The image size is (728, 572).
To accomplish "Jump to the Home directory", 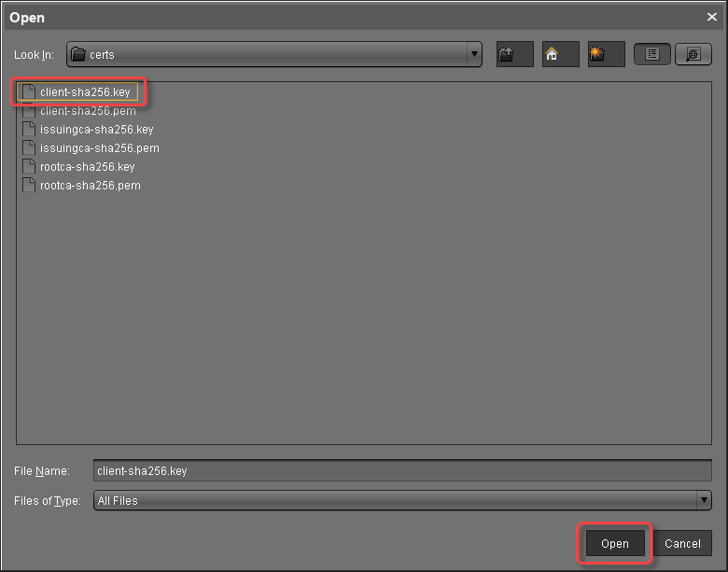I will pyautogui.click(x=560, y=54).
